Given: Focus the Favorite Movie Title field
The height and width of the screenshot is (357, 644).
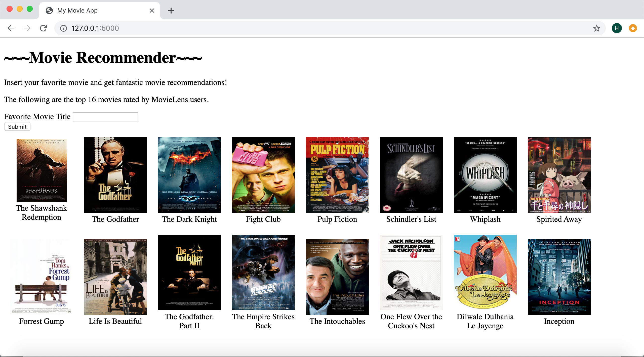Looking at the screenshot, I should coord(105,117).
